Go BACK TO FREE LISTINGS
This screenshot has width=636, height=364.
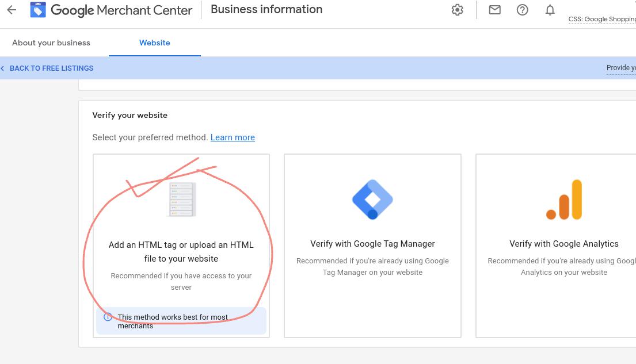point(51,68)
